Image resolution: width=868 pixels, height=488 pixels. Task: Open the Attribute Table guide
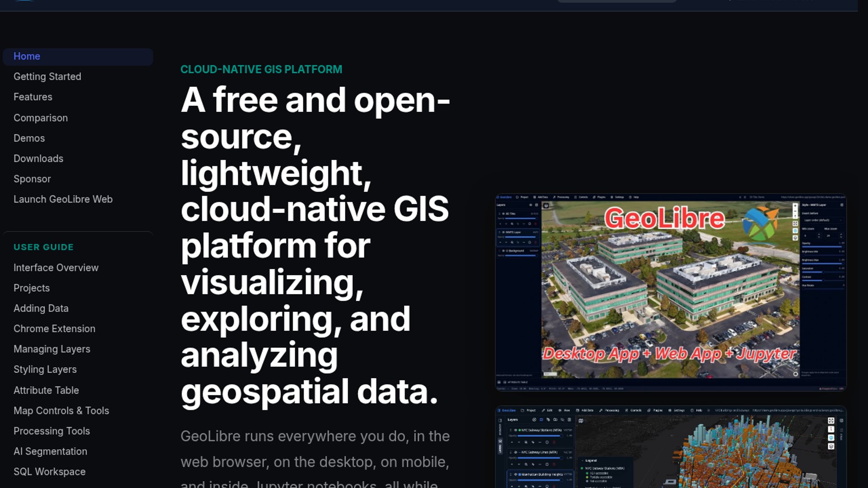point(46,390)
